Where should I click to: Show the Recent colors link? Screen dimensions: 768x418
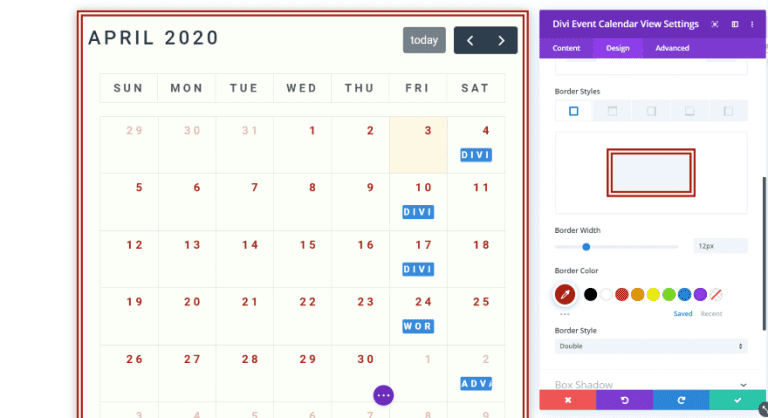(x=711, y=314)
